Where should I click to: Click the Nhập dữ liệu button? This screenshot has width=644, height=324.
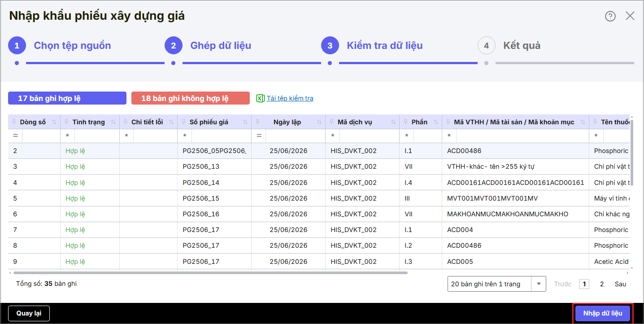tap(603, 313)
